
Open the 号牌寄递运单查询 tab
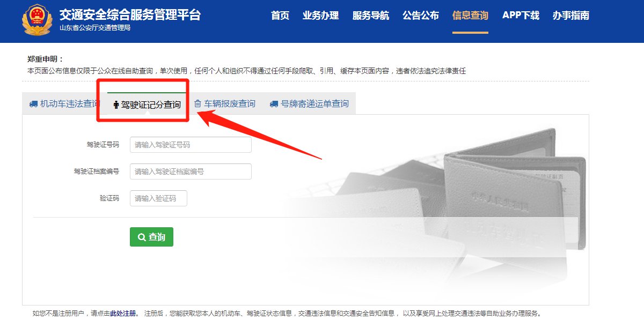[309, 104]
